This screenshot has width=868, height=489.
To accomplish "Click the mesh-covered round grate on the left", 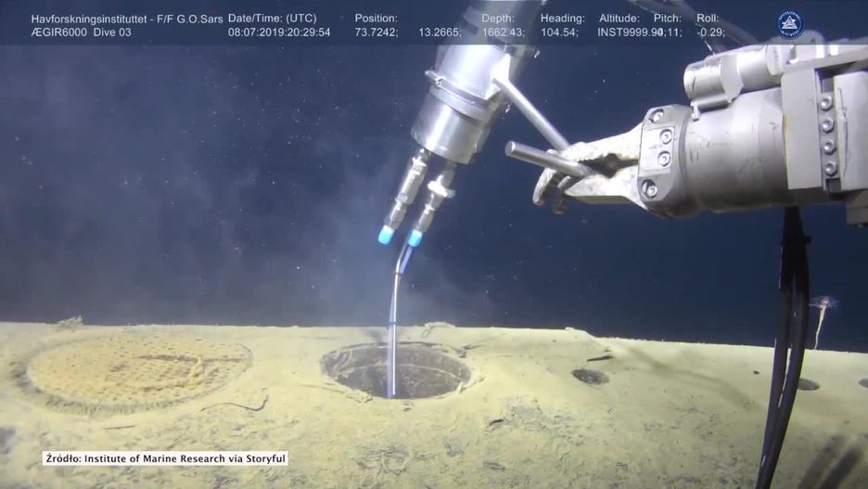I will point(139,367).
